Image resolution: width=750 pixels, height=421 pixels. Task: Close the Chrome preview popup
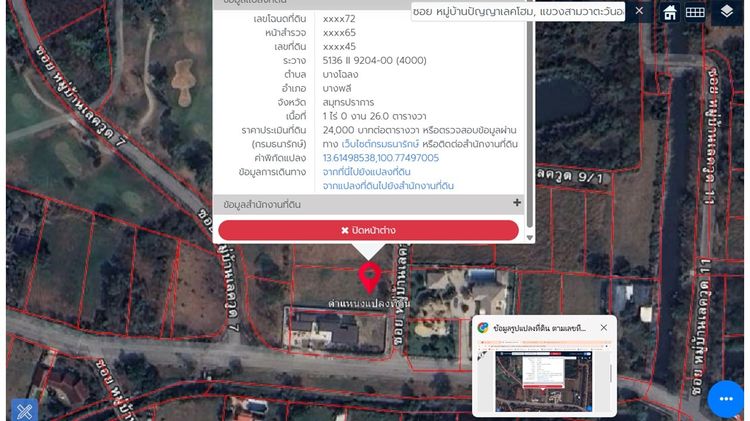[604, 328]
